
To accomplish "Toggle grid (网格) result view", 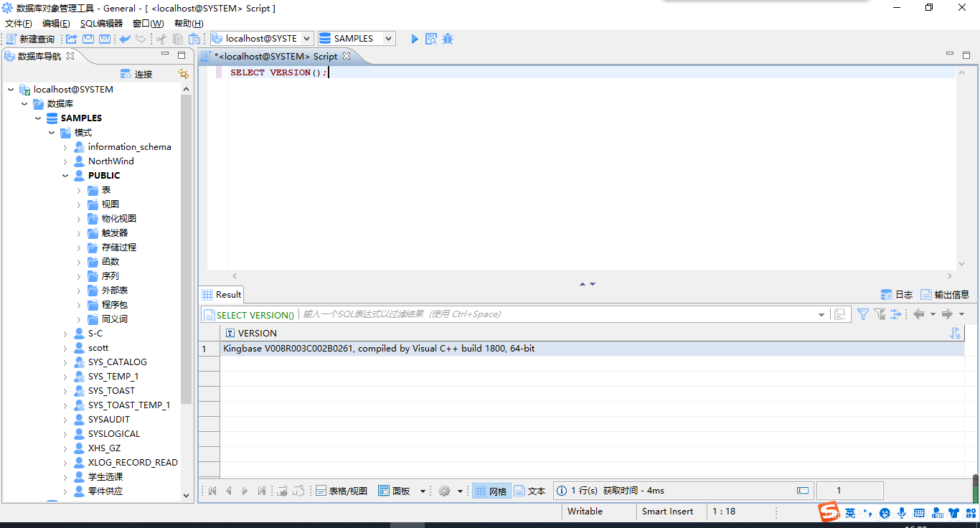I will [x=491, y=491].
